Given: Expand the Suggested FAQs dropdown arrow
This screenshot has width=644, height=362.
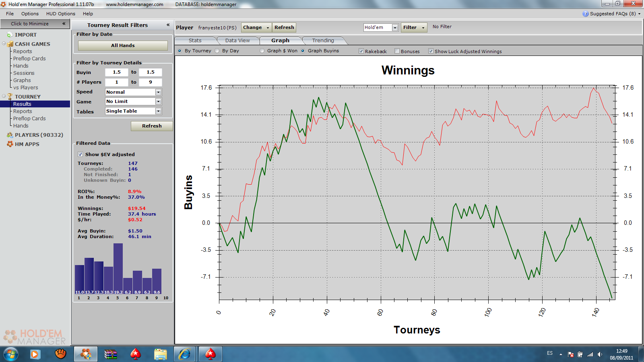Looking at the screenshot, I should click(639, 14).
